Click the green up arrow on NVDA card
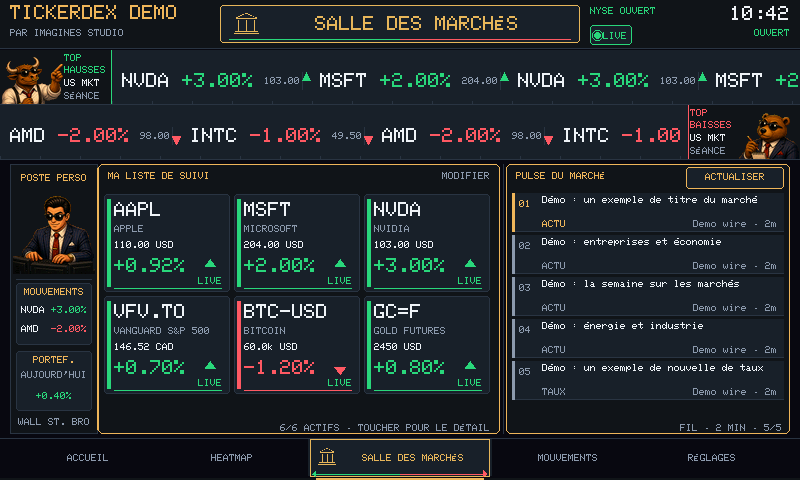 pos(470,264)
